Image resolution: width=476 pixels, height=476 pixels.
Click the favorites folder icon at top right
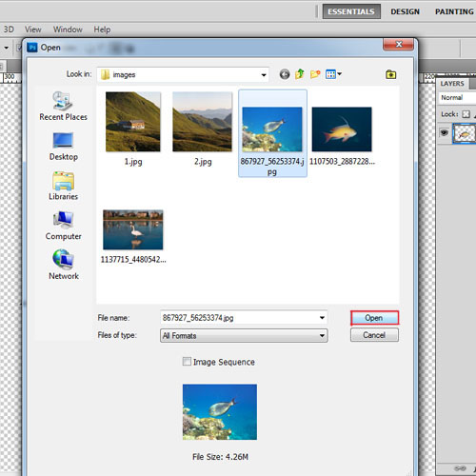pyautogui.click(x=390, y=74)
